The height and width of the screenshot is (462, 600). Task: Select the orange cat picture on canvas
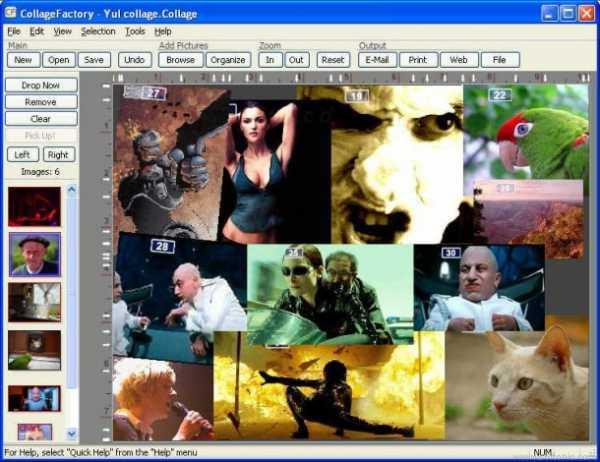click(517, 387)
